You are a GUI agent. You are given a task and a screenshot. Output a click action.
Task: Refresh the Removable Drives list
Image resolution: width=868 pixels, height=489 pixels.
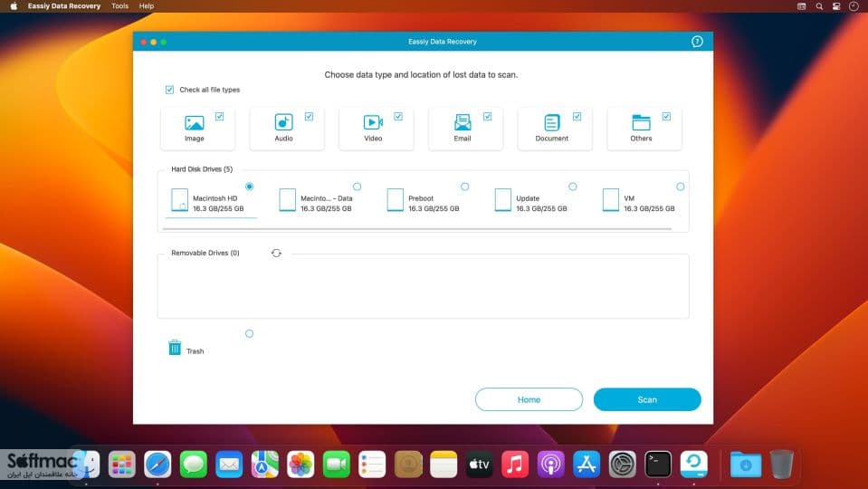click(x=276, y=253)
